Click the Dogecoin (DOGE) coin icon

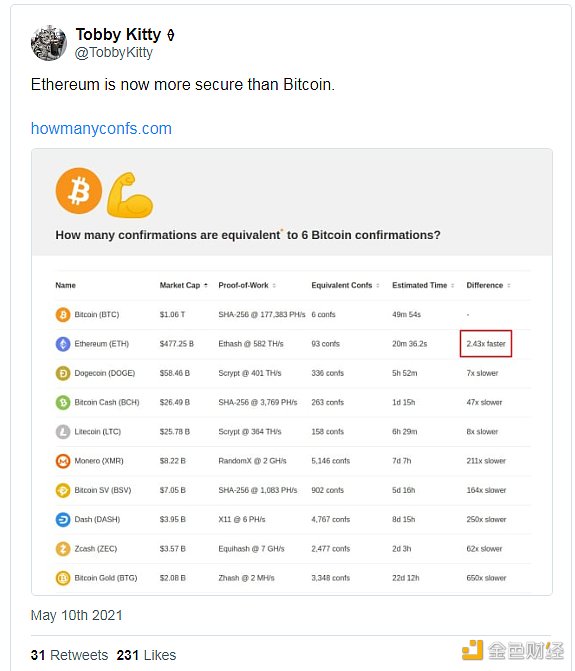[63, 373]
